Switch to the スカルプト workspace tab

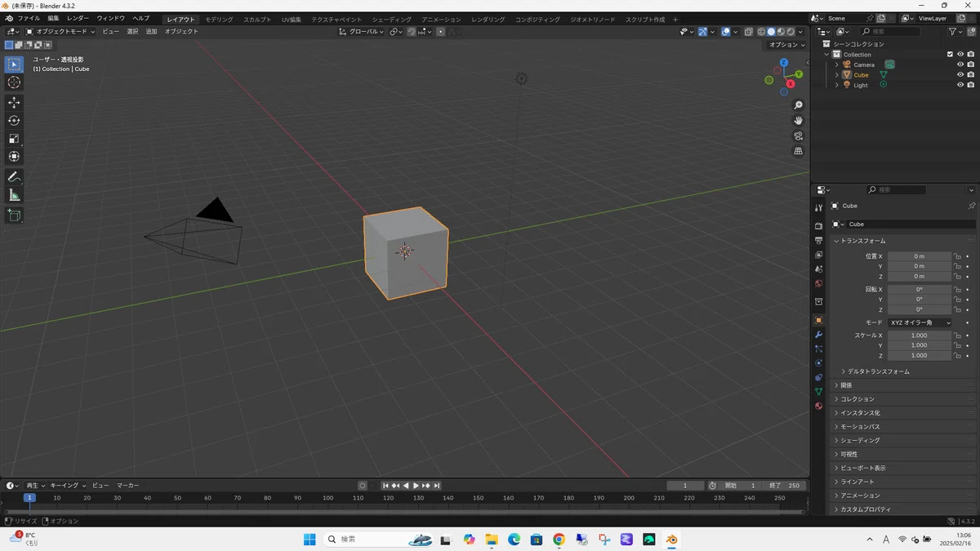click(x=257, y=19)
